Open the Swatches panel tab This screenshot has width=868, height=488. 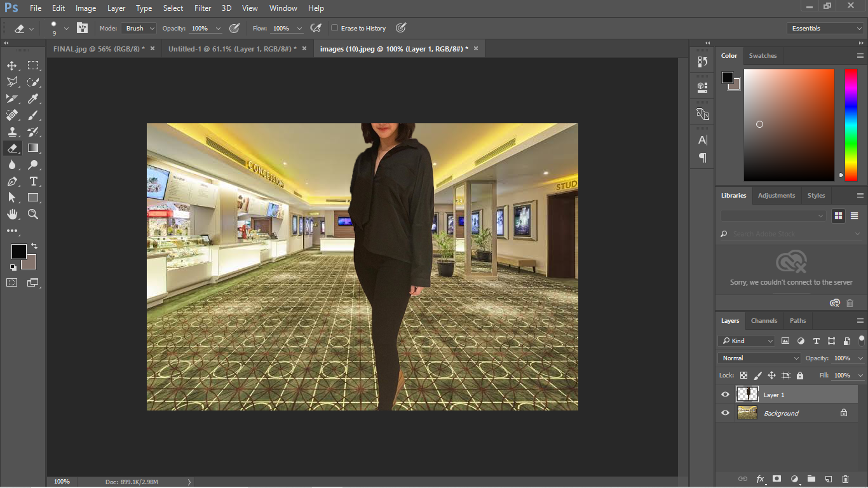[x=763, y=56]
